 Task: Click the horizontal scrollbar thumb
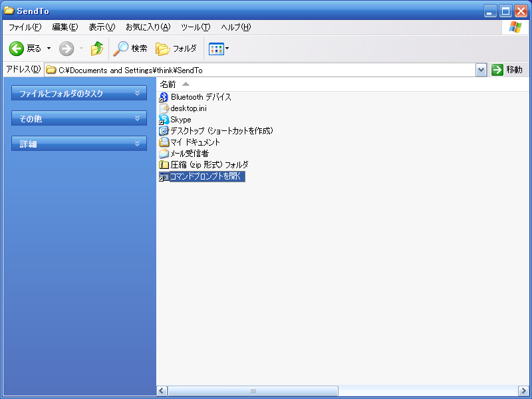point(253,391)
